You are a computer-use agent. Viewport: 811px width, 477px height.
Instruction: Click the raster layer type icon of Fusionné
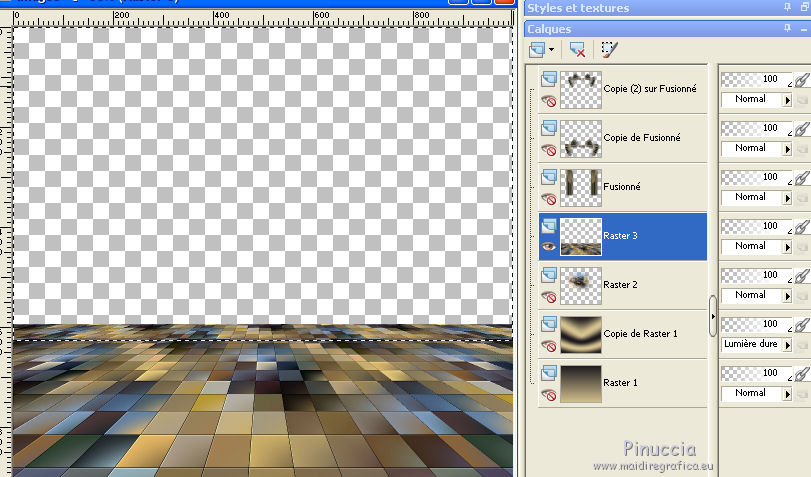coord(548,176)
